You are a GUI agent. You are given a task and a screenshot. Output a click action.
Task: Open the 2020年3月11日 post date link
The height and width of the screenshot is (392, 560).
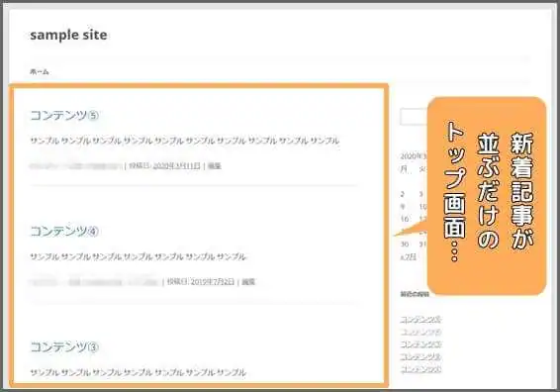177,165
